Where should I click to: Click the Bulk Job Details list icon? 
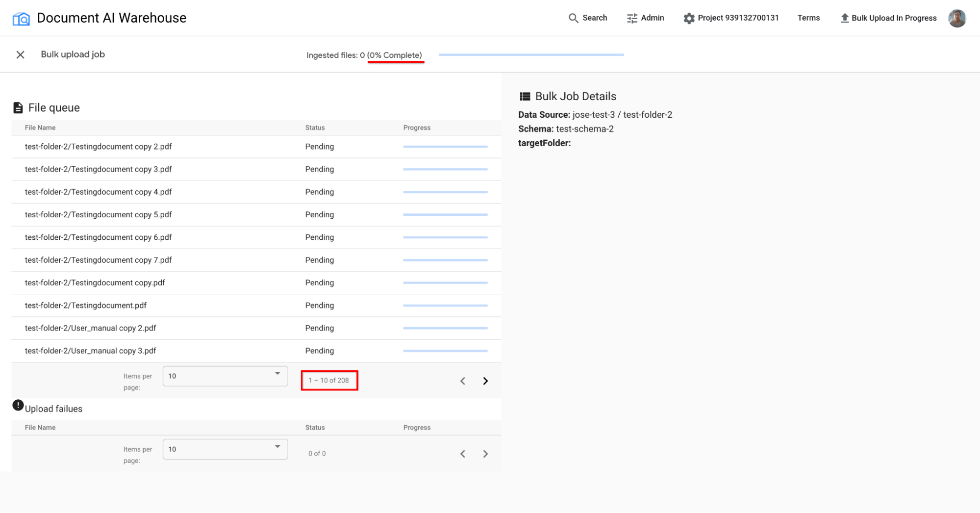point(525,96)
